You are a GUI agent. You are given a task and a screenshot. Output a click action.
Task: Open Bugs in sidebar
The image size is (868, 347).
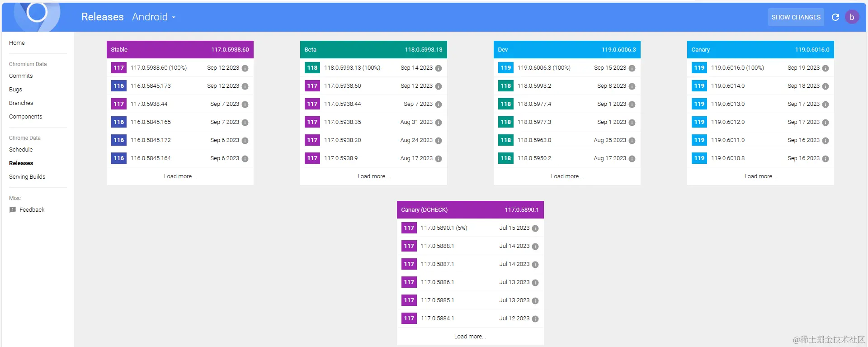point(15,90)
